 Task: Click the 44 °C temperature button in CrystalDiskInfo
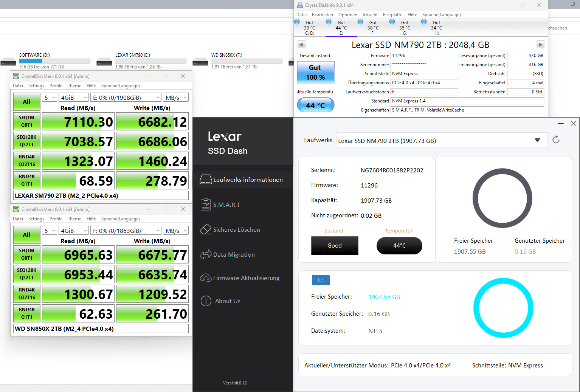pos(315,105)
